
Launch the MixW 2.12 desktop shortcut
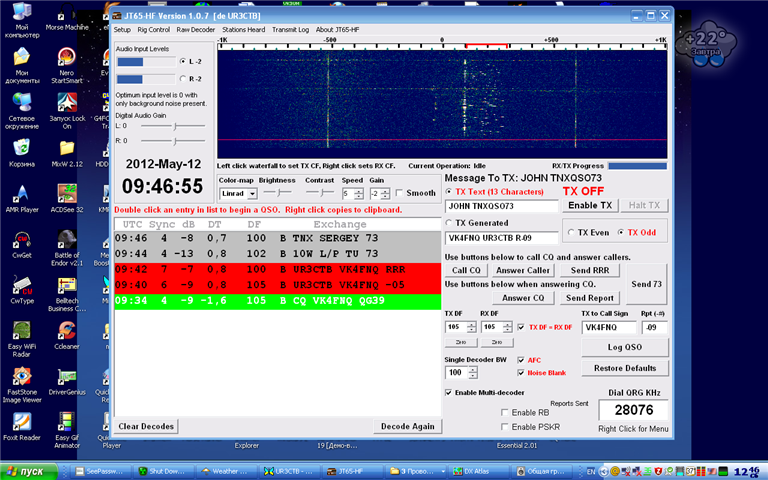[66, 148]
